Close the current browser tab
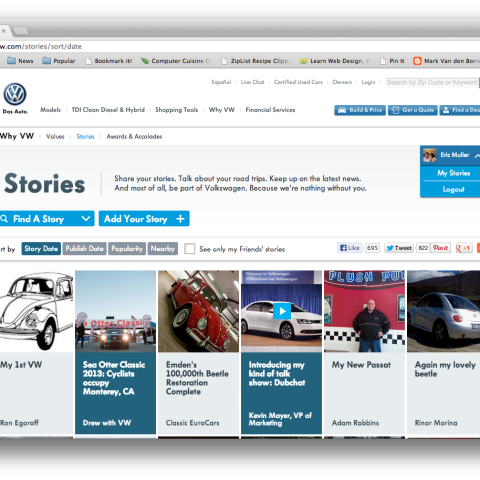Screen dimensions: 480x480 click(3, 31)
